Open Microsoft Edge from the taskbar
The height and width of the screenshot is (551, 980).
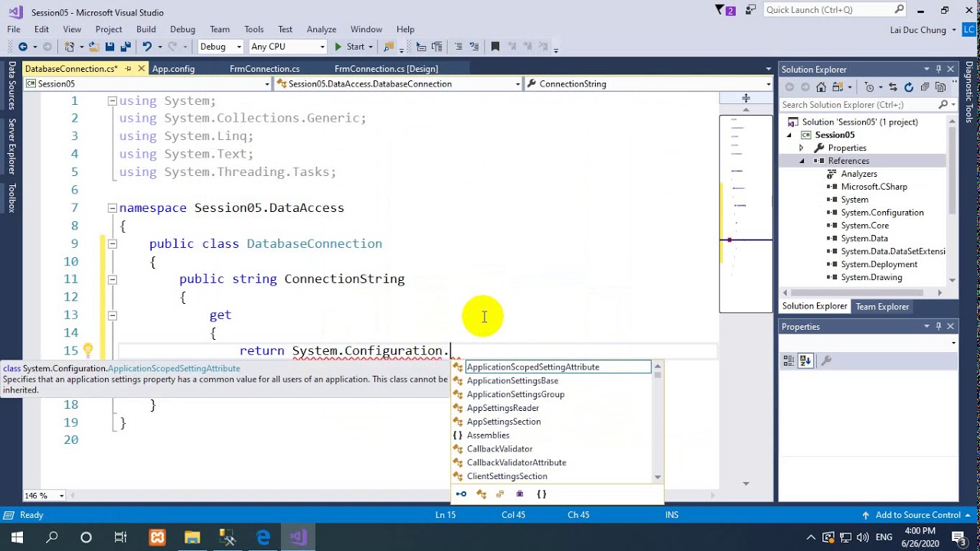coord(263,537)
